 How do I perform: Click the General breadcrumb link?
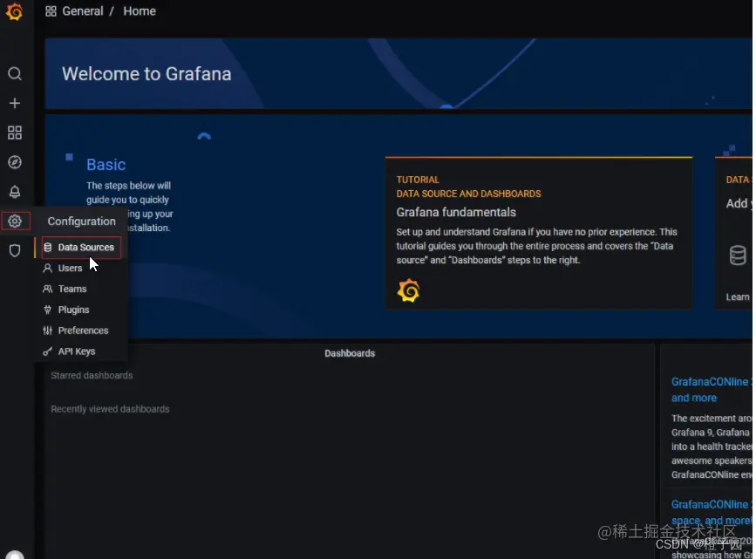[x=83, y=11]
